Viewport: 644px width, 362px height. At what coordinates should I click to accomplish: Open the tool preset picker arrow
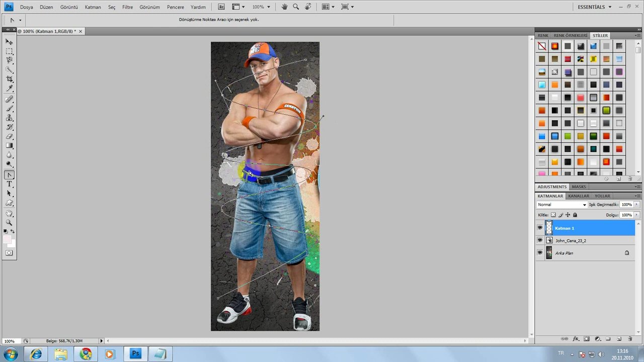20,20
